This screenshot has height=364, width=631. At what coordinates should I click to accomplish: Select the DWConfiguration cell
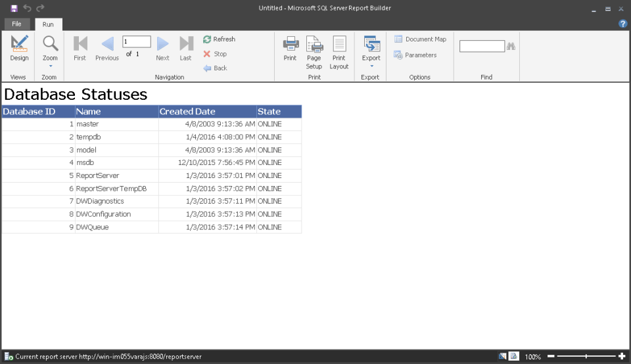tap(117, 214)
